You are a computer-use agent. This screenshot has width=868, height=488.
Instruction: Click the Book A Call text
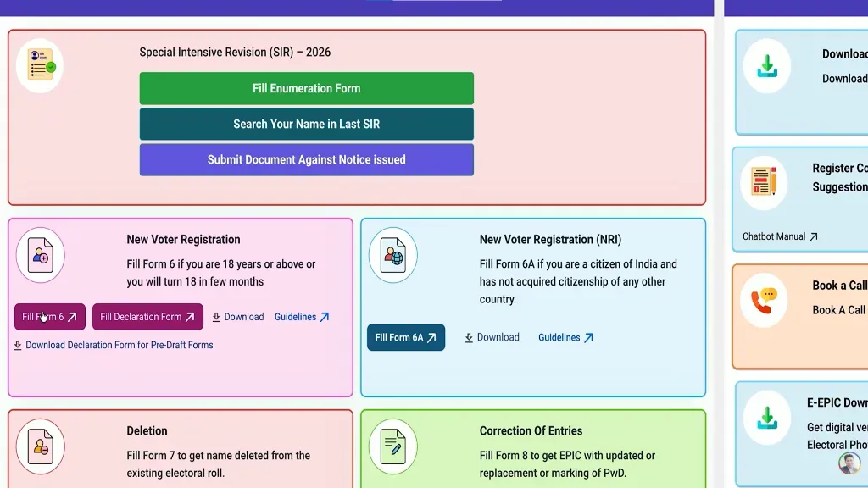[838, 310]
